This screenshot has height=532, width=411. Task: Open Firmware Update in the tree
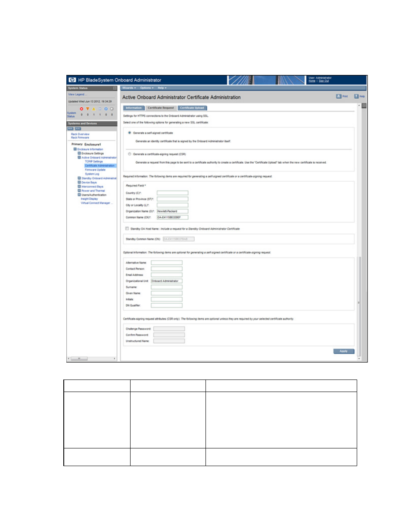coord(95,170)
